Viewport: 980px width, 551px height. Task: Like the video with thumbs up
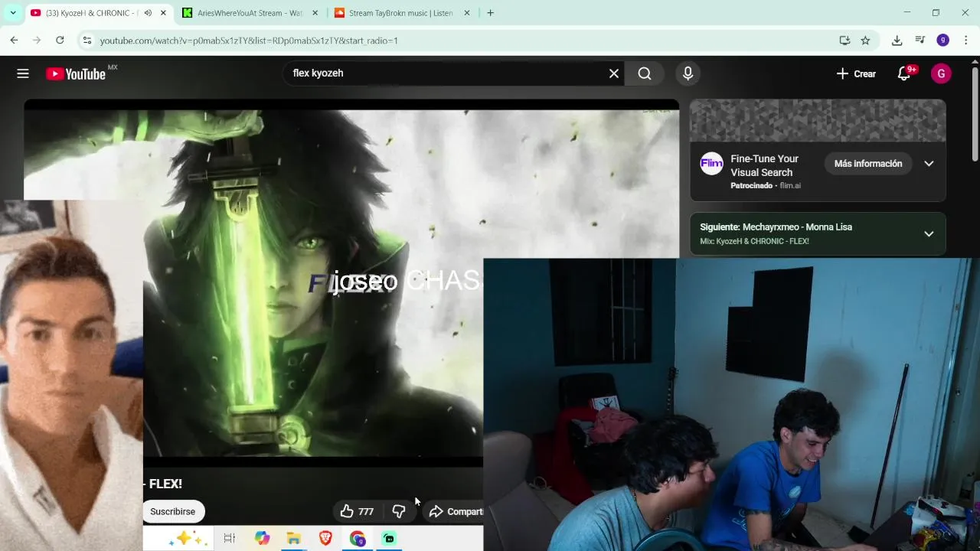(x=357, y=511)
